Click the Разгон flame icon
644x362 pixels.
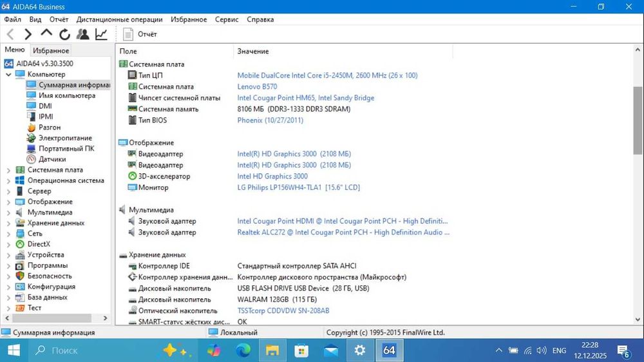31,128
